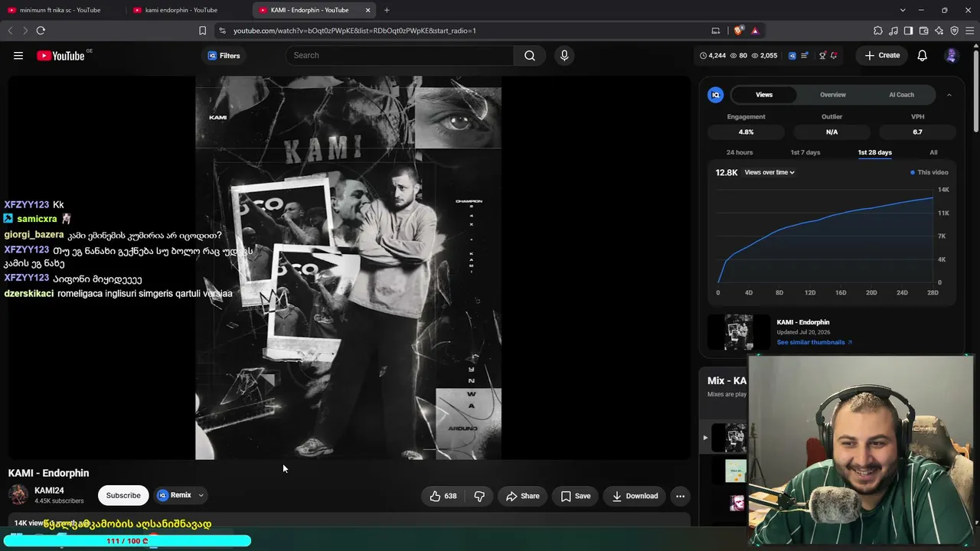Bookmark this page
Viewport: 980px width, 551px height.
202,31
